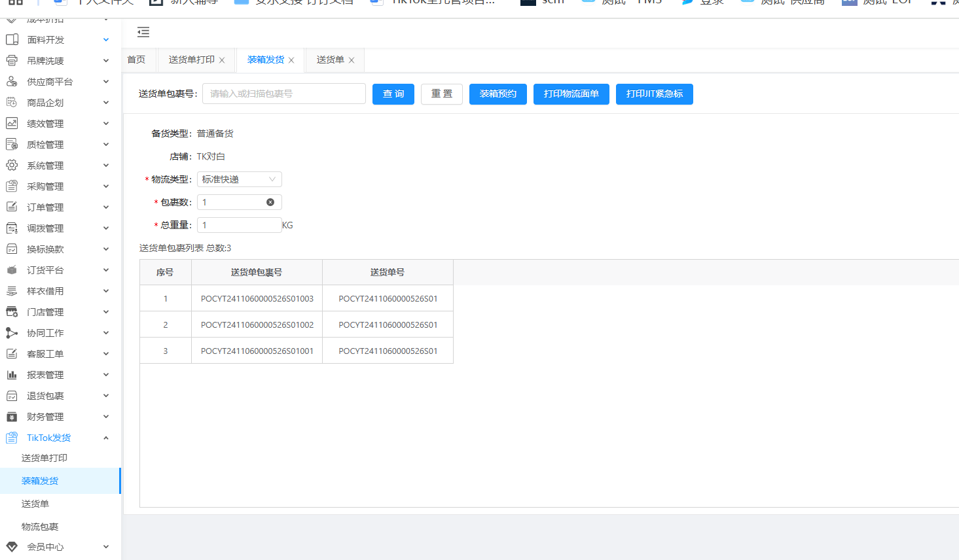Open the 物流类型 dropdown
959x560 pixels.
(239, 179)
